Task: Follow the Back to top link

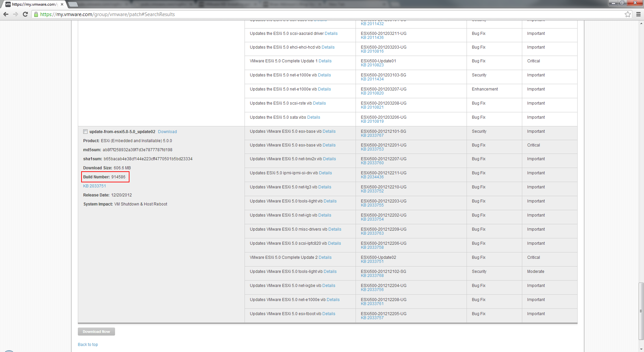Action: click(88, 345)
